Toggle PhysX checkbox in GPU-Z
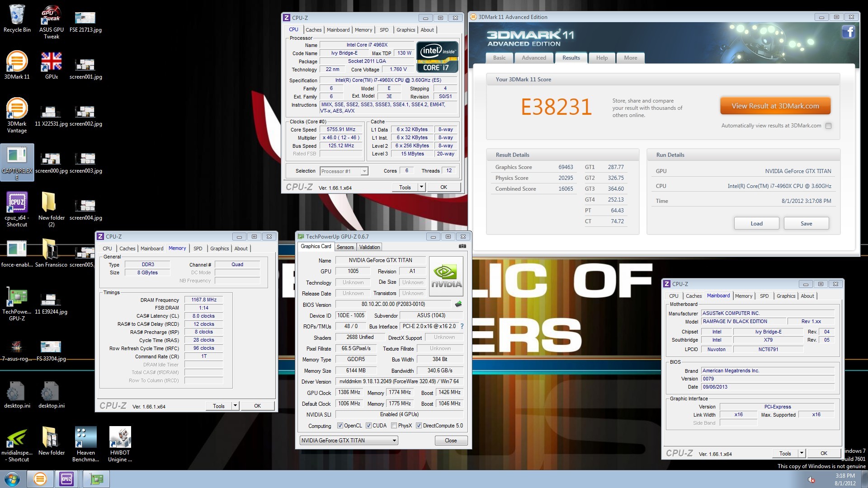The height and width of the screenshot is (488, 868). click(394, 426)
